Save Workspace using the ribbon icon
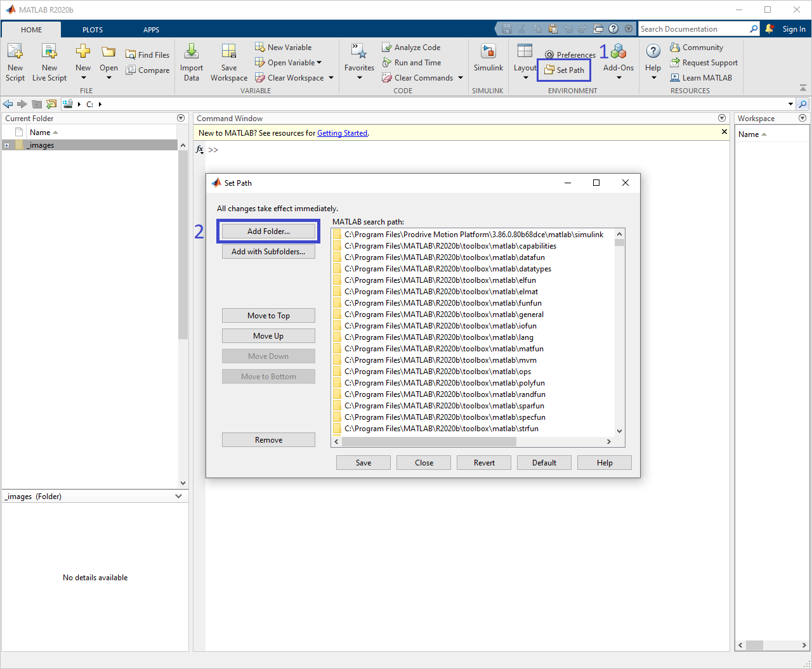The height and width of the screenshot is (669, 812). point(228,60)
